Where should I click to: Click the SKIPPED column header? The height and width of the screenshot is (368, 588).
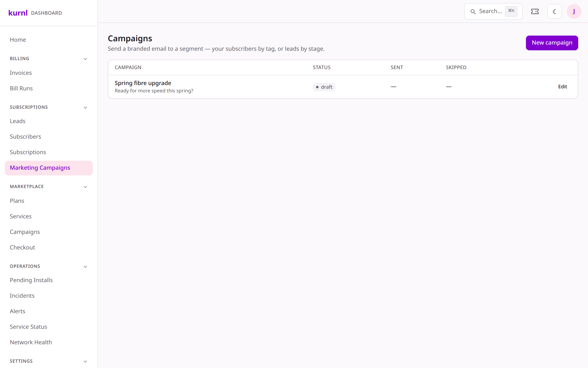point(456,67)
